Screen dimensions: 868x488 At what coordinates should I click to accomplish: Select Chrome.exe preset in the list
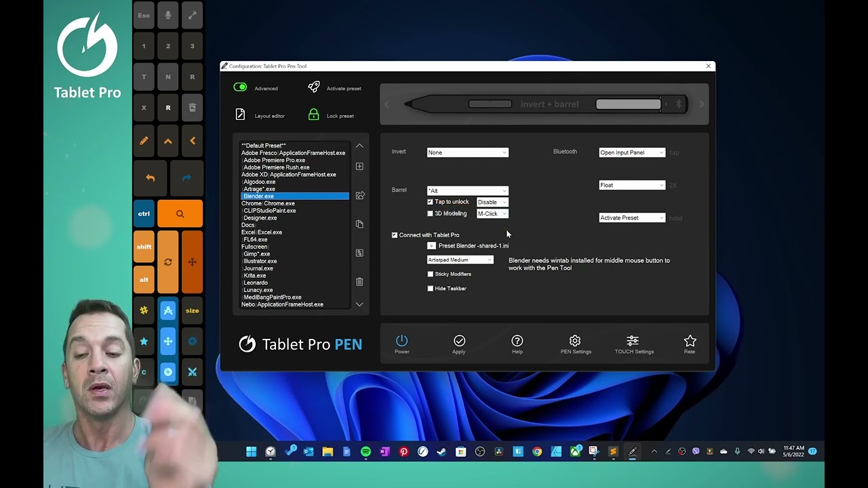[x=268, y=203]
